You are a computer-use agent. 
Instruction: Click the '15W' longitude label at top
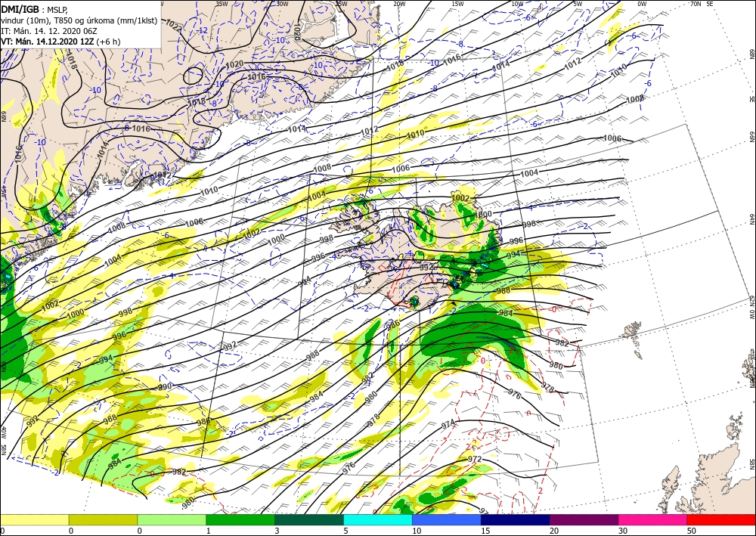pos(458,4)
